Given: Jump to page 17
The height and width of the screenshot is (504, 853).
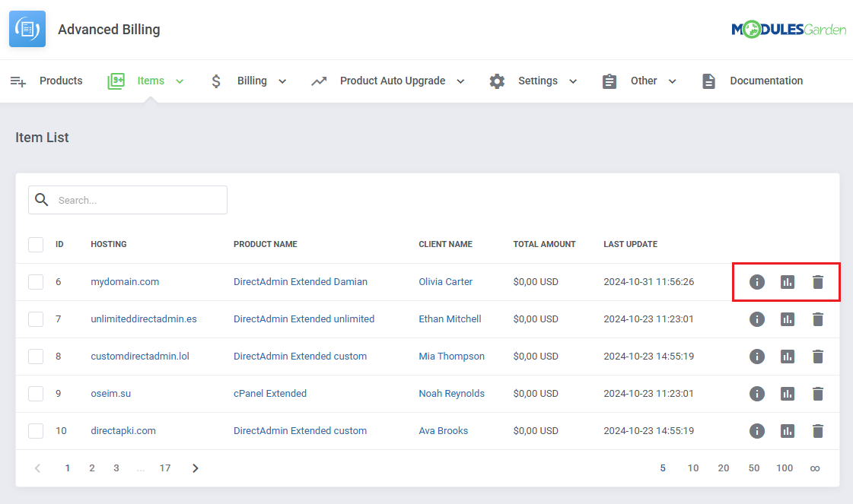Looking at the screenshot, I should [165, 468].
